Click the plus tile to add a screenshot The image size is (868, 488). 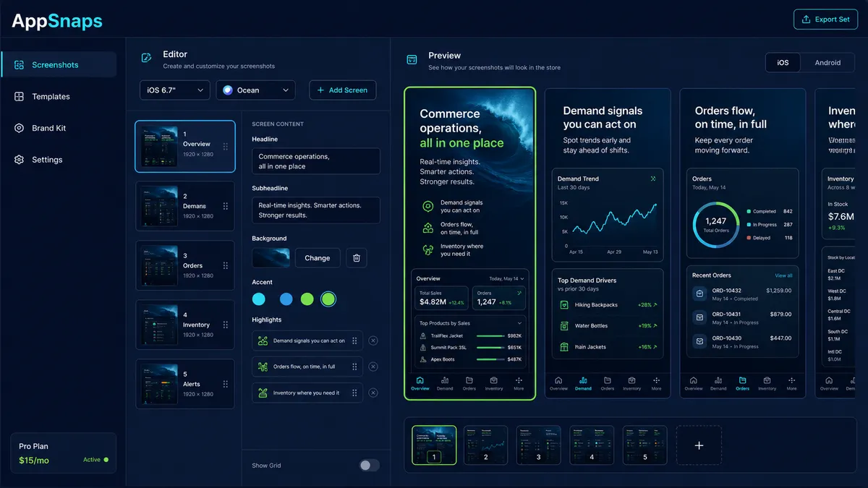tap(699, 445)
